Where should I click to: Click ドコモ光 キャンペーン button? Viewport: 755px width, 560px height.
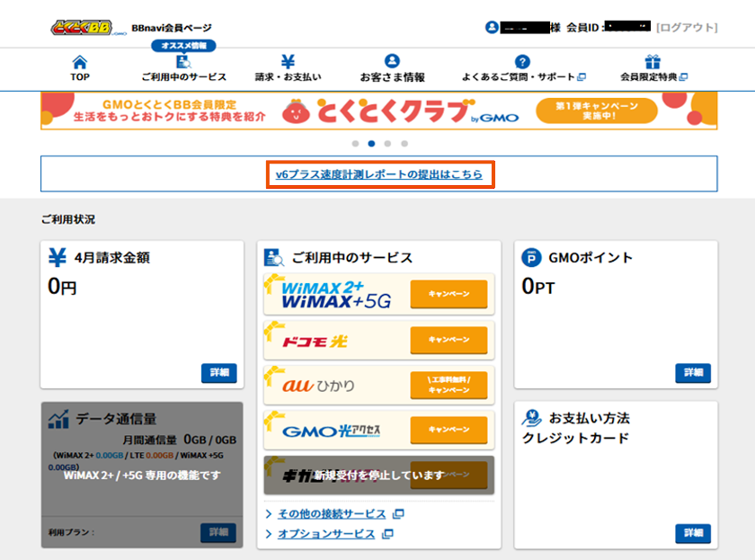449,340
